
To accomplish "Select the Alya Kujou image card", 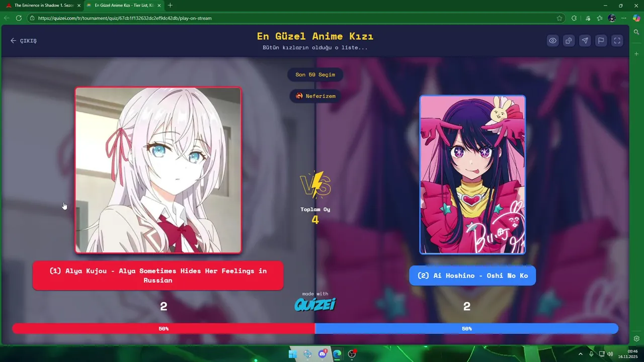I will (158, 170).
